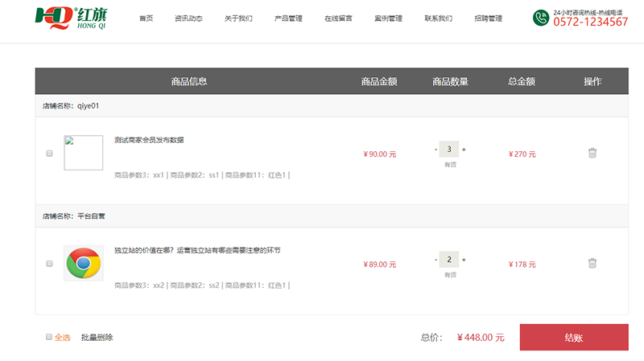The width and height of the screenshot is (644, 361).
Task: Click the Hong Qi logo
Action: [71, 18]
